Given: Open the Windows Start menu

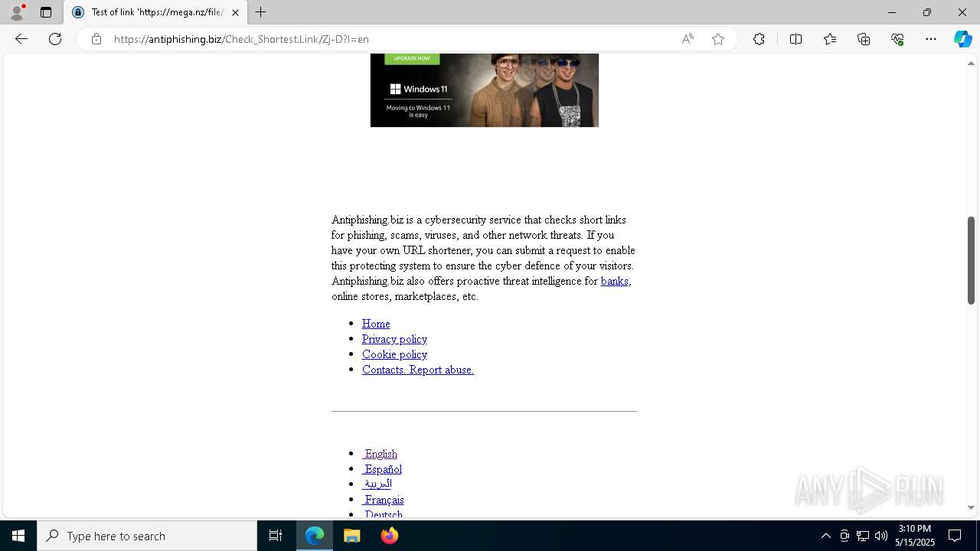Looking at the screenshot, I should pos(18,536).
